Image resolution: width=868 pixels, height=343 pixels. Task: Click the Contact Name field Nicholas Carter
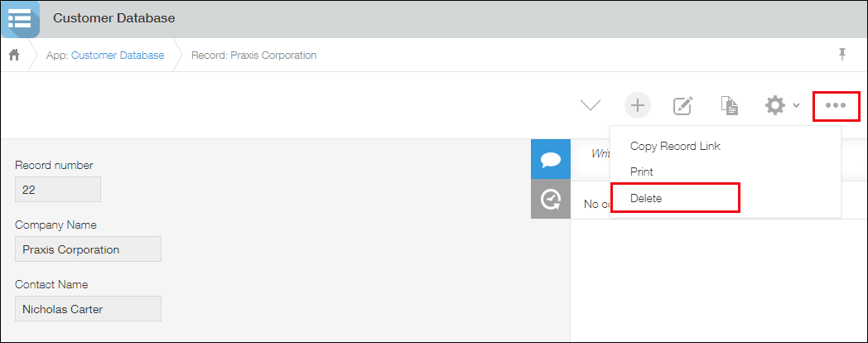click(88, 309)
